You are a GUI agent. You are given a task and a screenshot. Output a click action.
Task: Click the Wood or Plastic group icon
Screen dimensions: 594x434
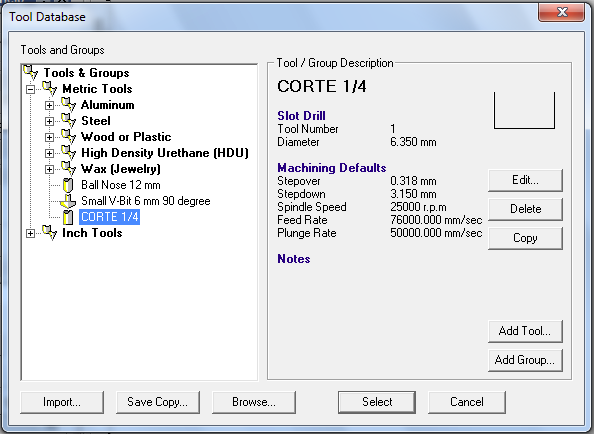pos(69,136)
